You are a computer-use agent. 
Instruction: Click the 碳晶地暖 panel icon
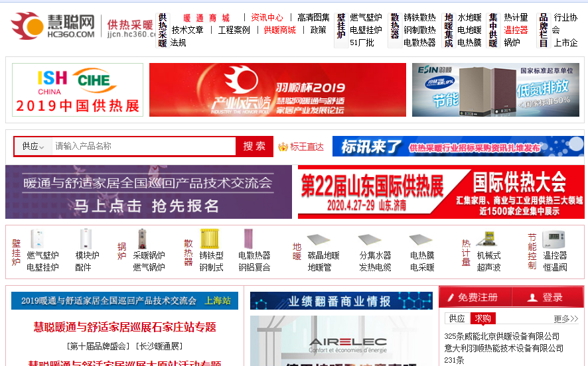coord(319,240)
